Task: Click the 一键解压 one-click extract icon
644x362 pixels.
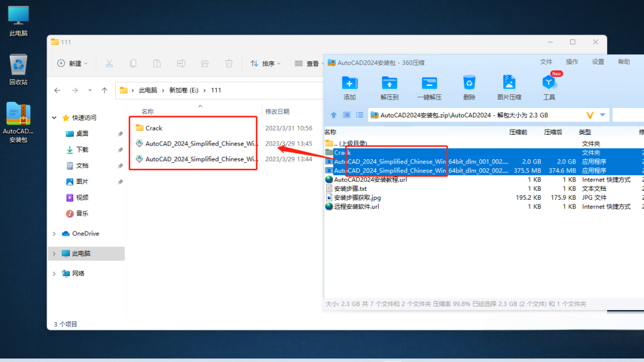Action: [x=429, y=88]
